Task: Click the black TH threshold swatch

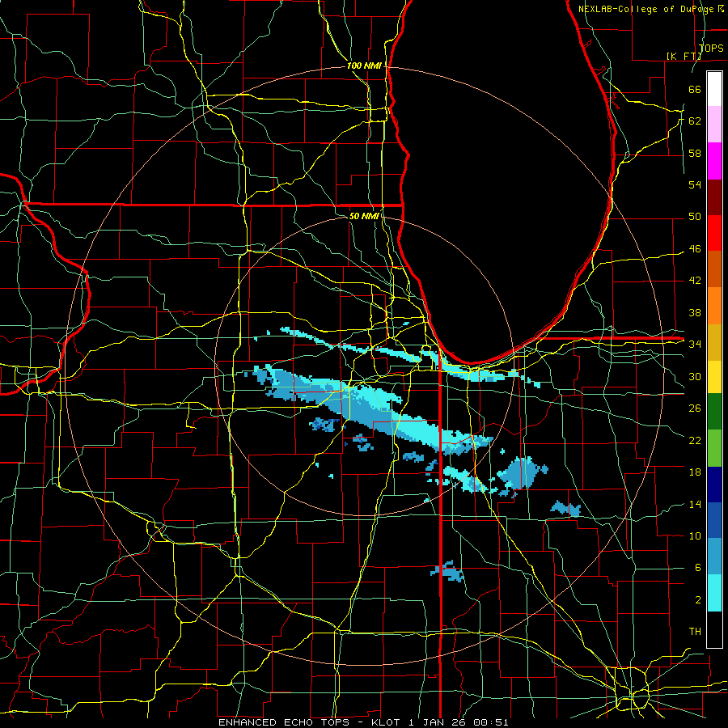Action: click(x=714, y=629)
